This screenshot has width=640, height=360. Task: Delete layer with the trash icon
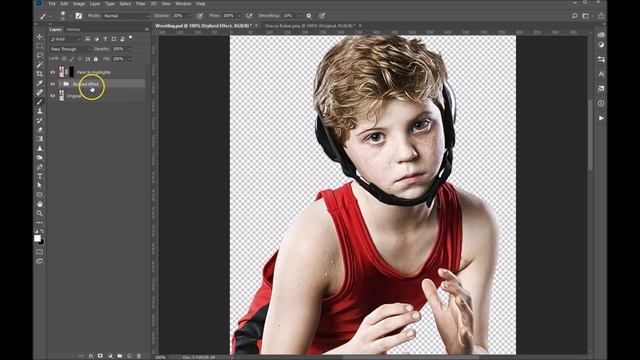point(139,356)
